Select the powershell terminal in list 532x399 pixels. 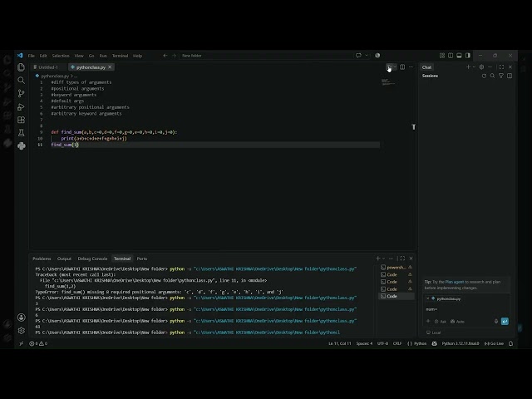(x=397, y=268)
